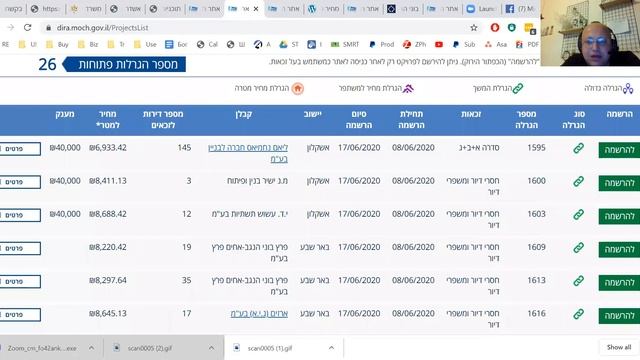This screenshot has width=640, height=360.
Task: Close the active browser tab
Action: click(256, 9)
